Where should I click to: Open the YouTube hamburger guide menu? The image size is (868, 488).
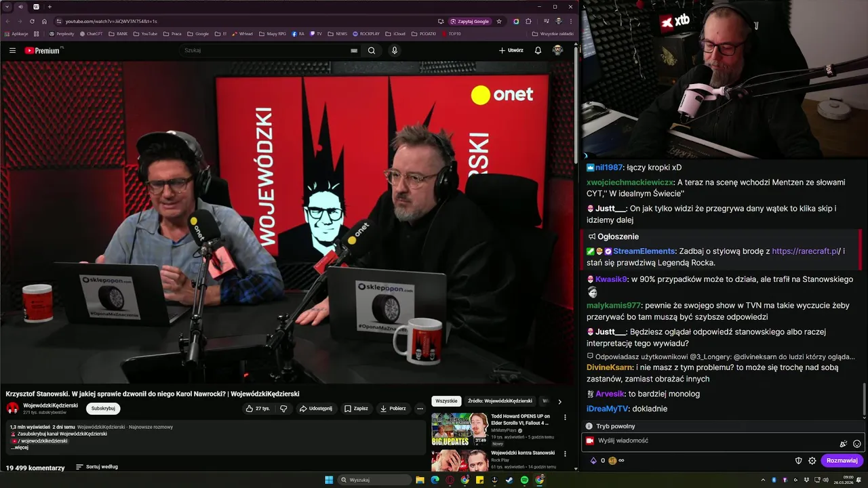12,50
